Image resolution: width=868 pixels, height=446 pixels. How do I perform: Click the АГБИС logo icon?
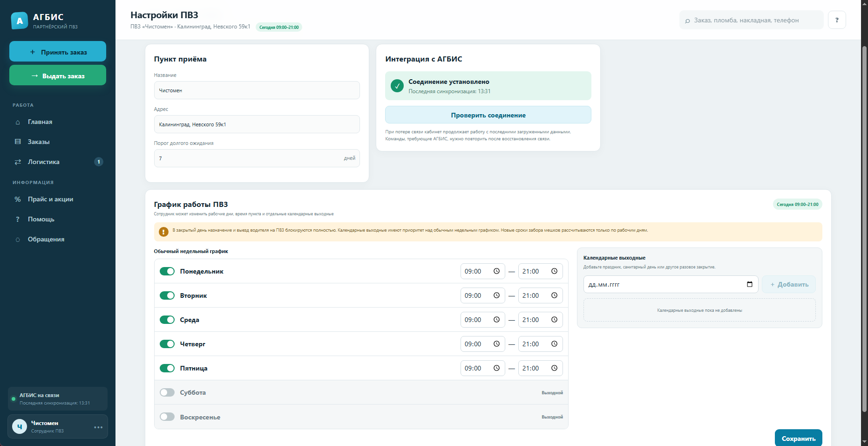point(20,21)
